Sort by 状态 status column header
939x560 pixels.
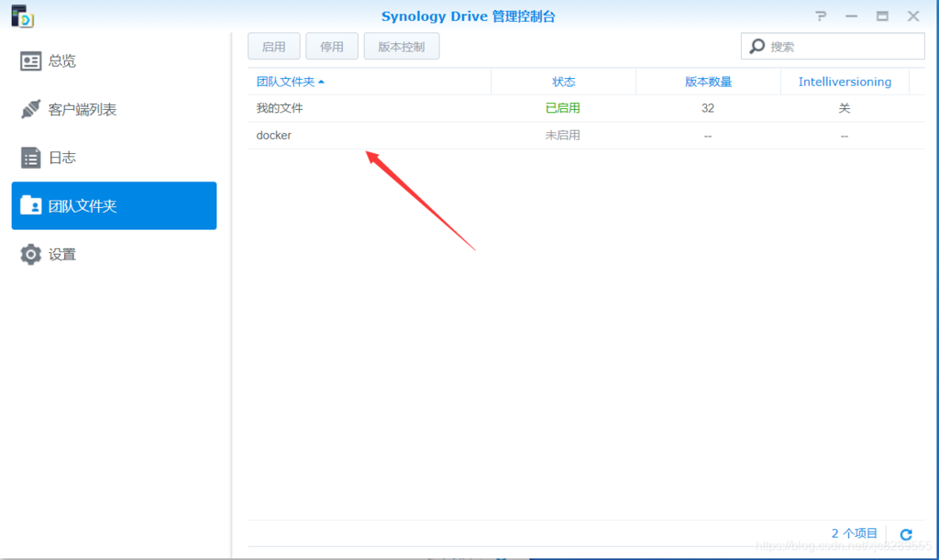click(563, 82)
